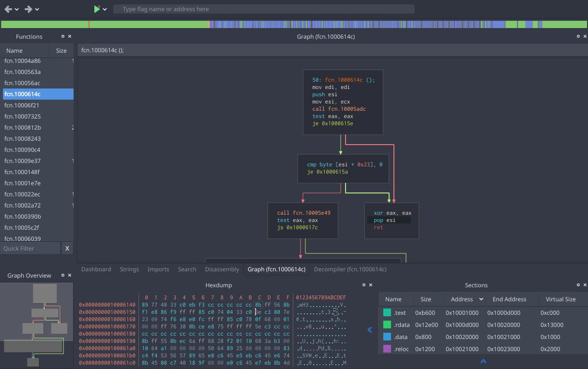Open the forward history dropdown
Screen dimensions: 588x369
click(x=37, y=9)
